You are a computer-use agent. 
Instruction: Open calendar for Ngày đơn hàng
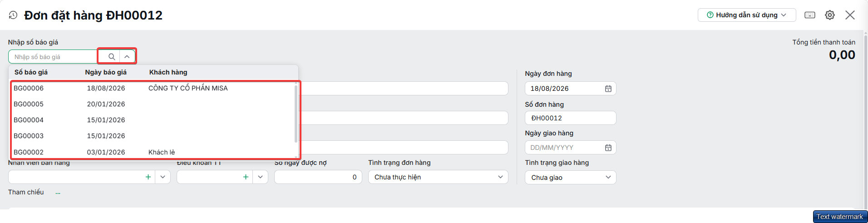pyautogui.click(x=608, y=89)
